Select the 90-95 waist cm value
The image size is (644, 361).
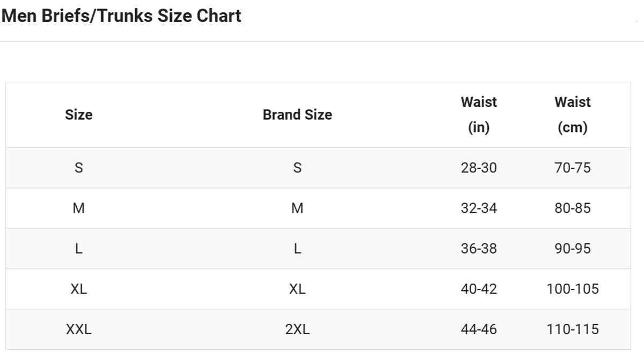point(573,248)
